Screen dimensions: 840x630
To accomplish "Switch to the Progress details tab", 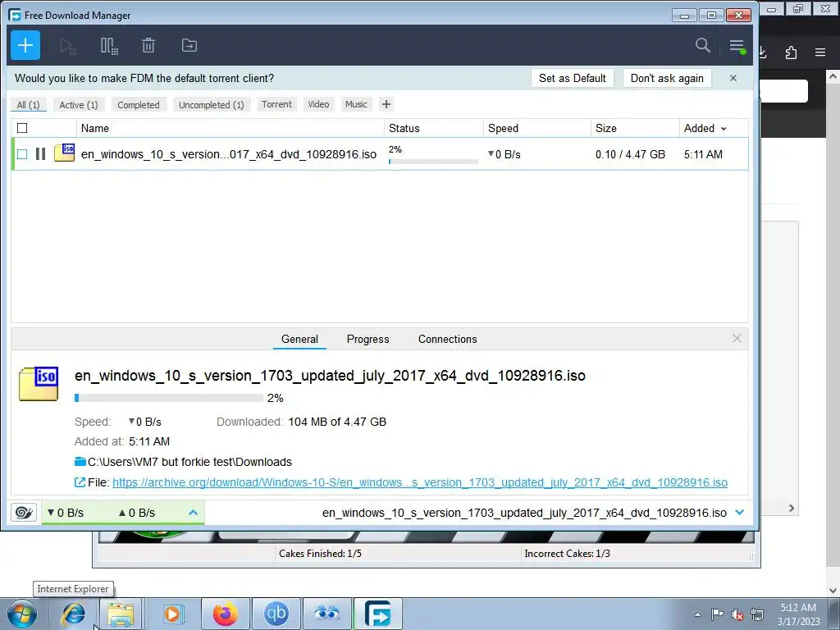I will [x=368, y=339].
